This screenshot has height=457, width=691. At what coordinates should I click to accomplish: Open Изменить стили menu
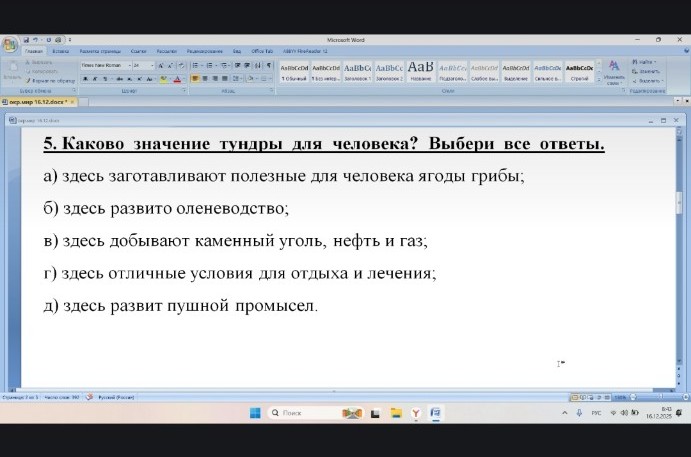pyautogui.click(x=614, y=73)
